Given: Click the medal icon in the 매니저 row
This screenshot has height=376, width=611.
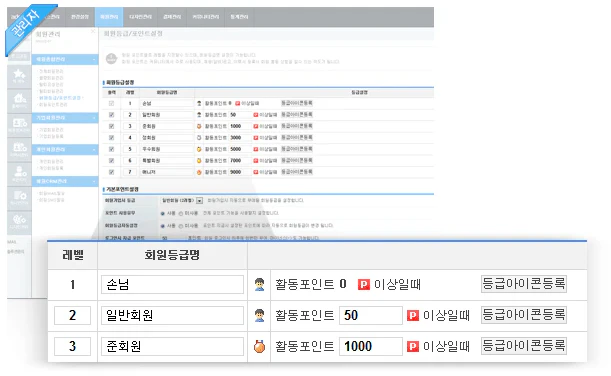Looking at the screenshot, I should pyautogui.click(x=199, y=172).
